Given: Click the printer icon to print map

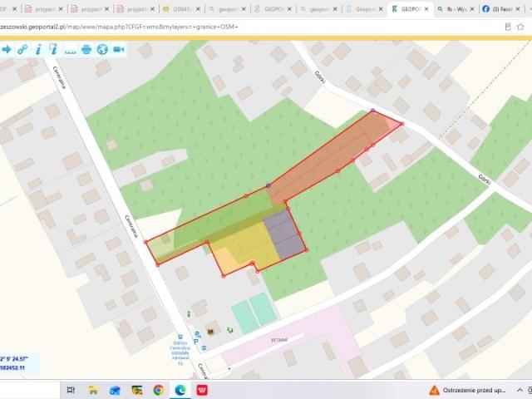Looking at the screenshot, I should [x=86, y=50].
